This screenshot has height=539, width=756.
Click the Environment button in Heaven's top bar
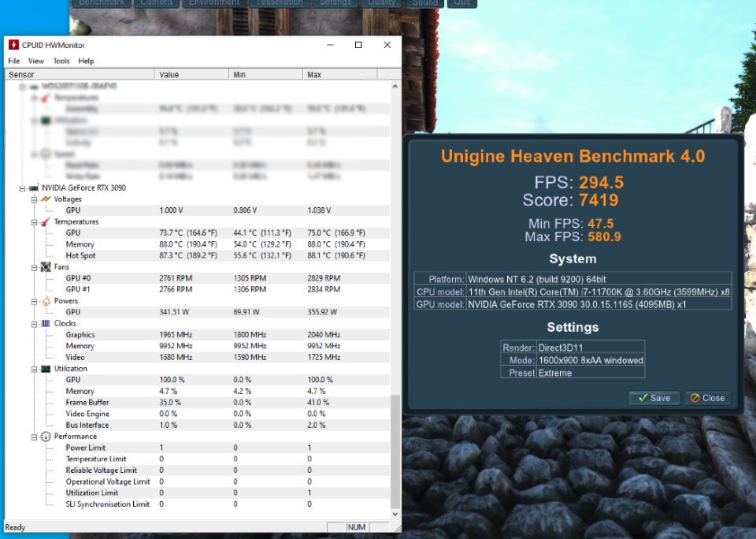pyautogui.click(x=213, y=3)
